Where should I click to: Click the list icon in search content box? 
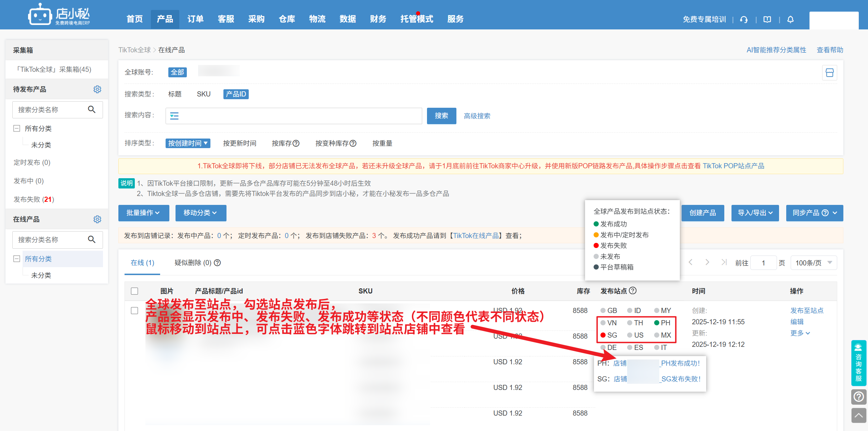(x=174, y=116)
